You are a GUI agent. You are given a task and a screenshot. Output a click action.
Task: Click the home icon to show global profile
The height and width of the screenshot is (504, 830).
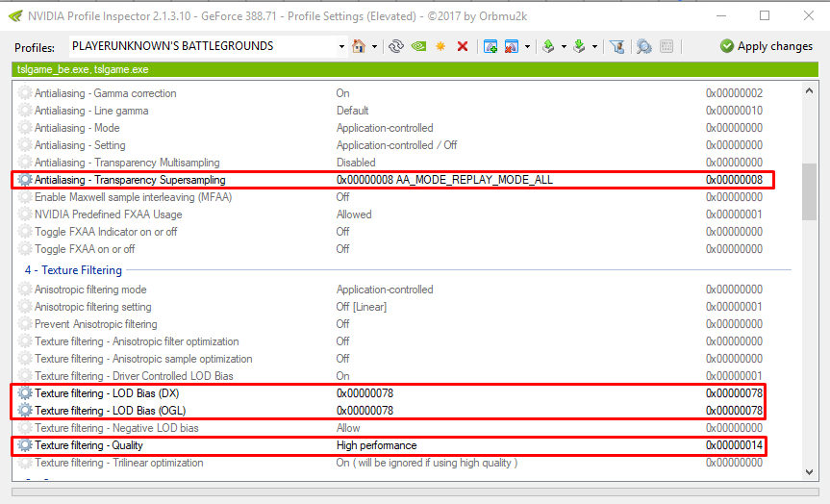pyautogui.click(x=359, y=46)
